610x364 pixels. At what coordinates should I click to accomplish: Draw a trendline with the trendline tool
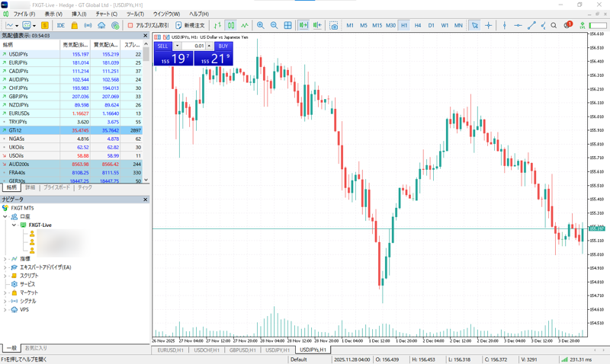click(532, 25)
